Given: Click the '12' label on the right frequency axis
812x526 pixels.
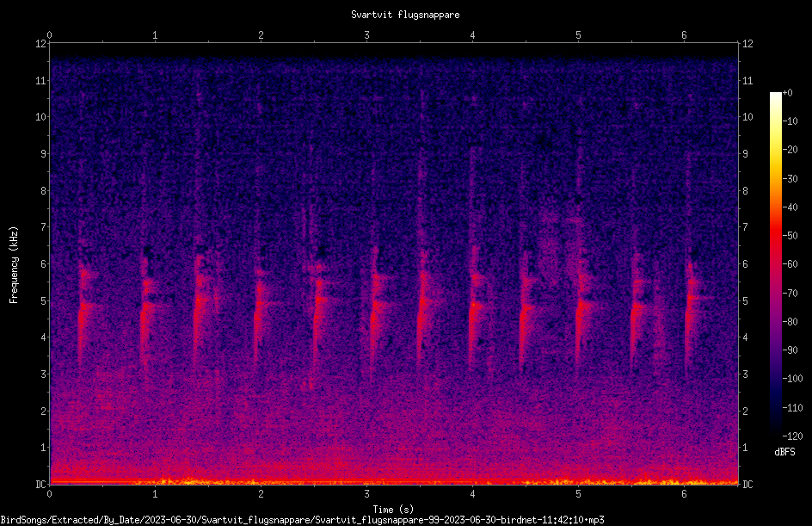Looking at the screenshot, I should (747, 44).
